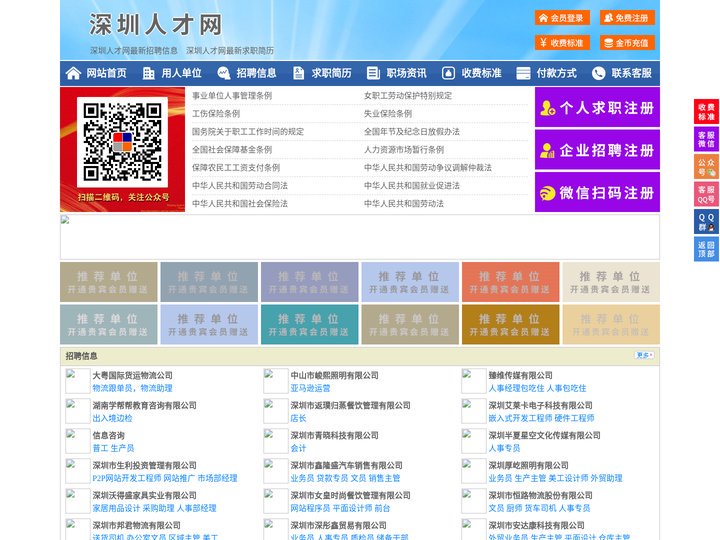Click the sidebar QQ群 blue icon
Viewport: 720px width, 540px height.
[x=706, y=222]
